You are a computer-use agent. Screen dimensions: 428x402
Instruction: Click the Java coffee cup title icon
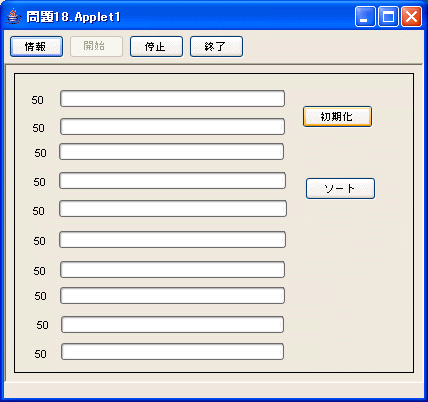click(x=14, y=17)
